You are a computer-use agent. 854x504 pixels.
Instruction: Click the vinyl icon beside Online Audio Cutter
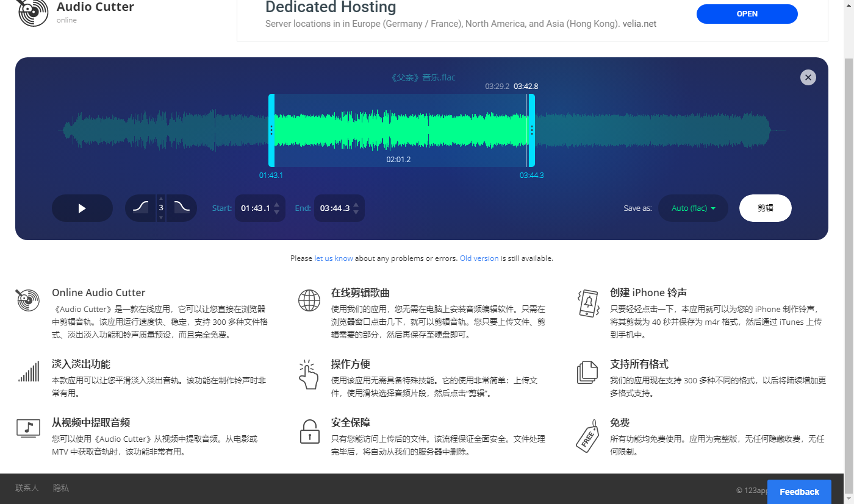[x=27, y=300]
